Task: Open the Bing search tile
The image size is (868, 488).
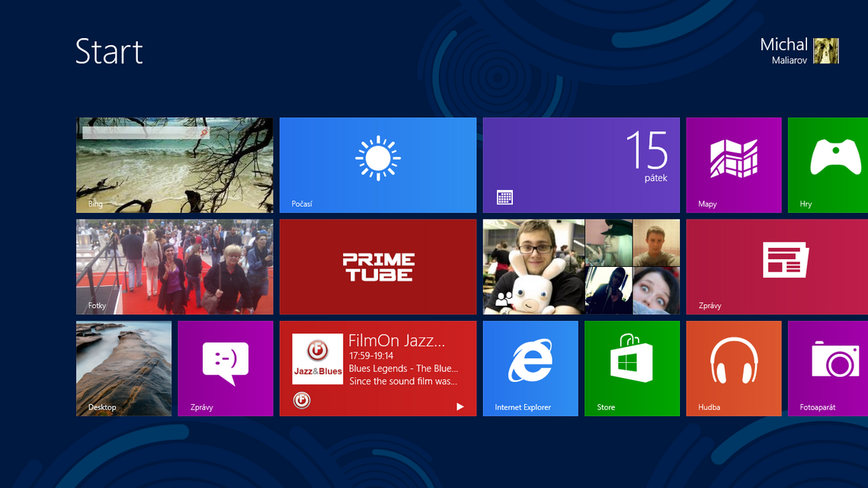Action: [174, 165]
